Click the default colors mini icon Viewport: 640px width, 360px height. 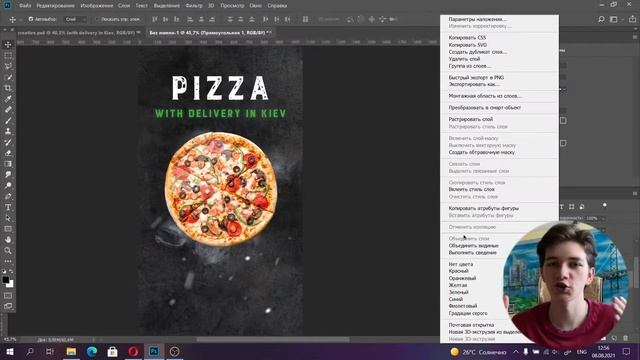click(x=4, y=271)
